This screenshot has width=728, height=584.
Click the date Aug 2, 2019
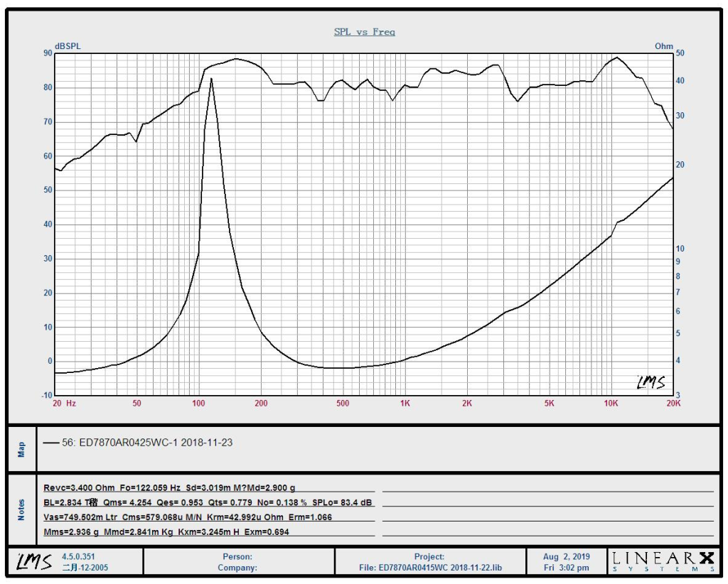point(566,557)
